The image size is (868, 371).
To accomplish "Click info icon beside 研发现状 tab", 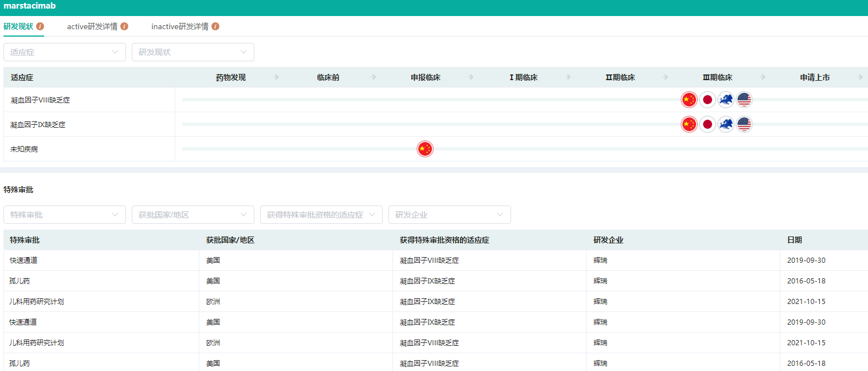I will [40, 26].
